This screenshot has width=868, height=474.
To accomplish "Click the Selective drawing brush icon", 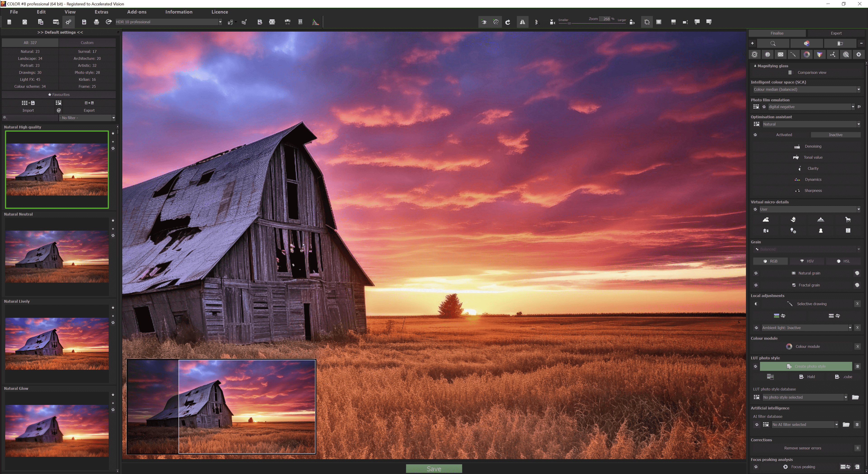I will [x=790, y=304].
